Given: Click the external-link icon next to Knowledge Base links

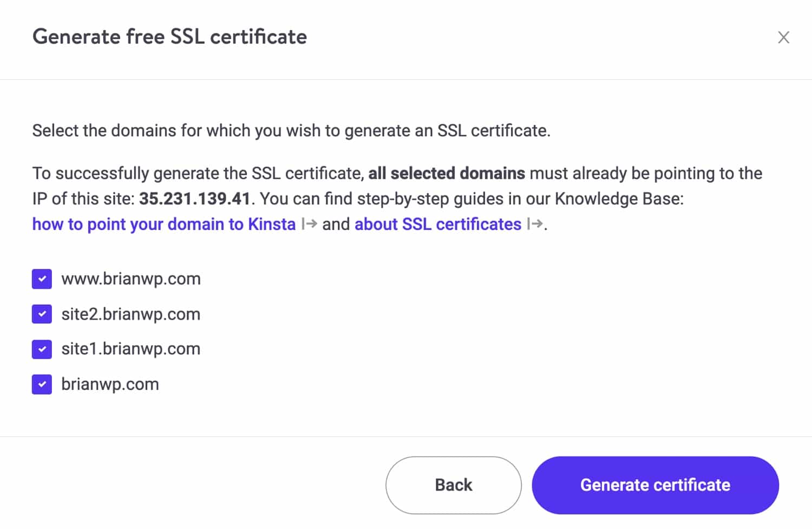Looking at the screenshot, I should click(309, 224).
